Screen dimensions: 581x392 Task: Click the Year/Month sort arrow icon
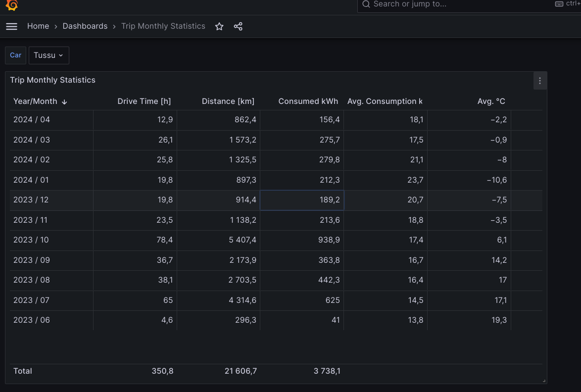pyautogui.click(x=64, y=101)
